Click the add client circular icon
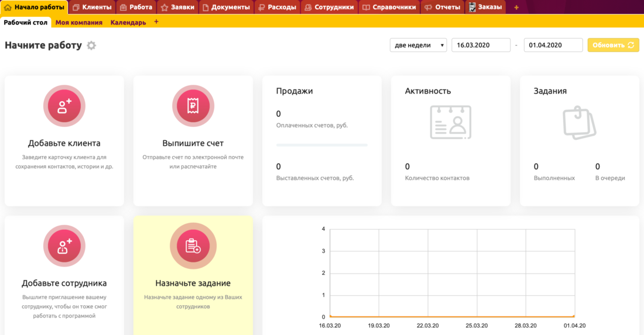This screenshot has height=335, width=644. pos(64,106)
